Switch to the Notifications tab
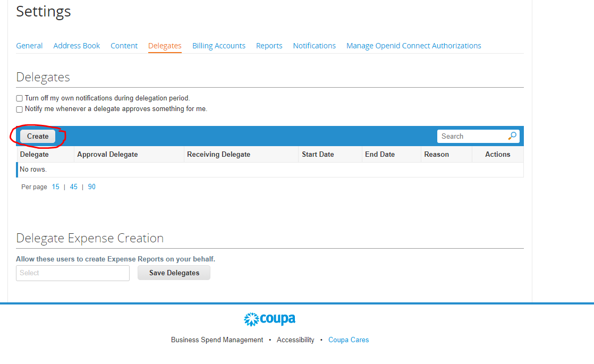 (314, 46)
